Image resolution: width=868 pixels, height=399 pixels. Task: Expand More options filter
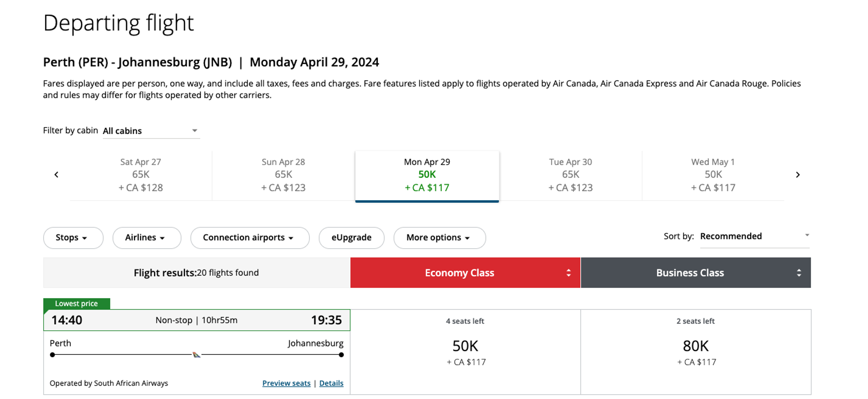[x=439, y=238]
